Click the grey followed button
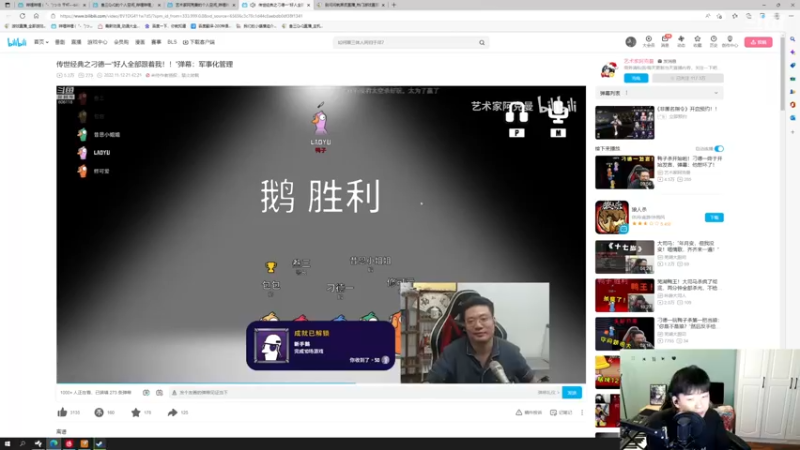The width and height of the screenshot is (800, 450). coord(688,78)
